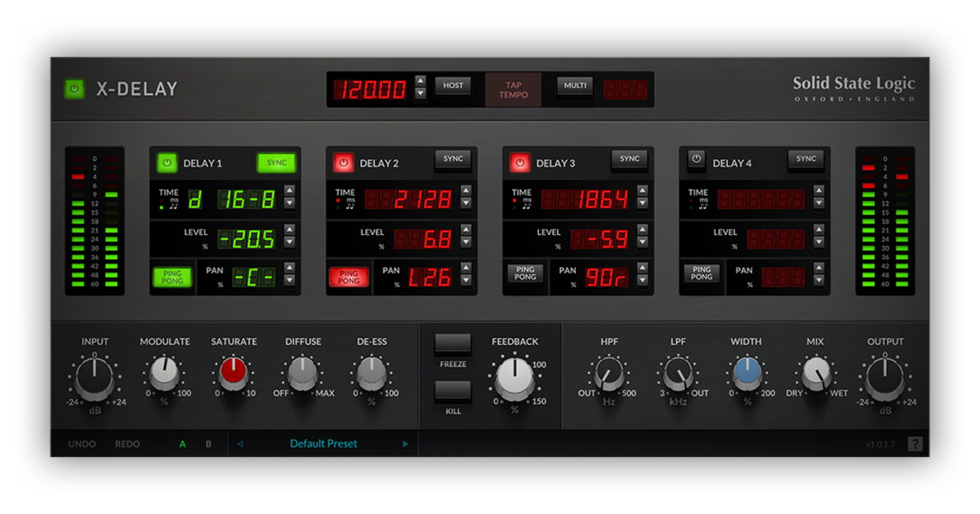Click the DE-ESS knob
Screen dimensions: 980x514
[372, 374]
